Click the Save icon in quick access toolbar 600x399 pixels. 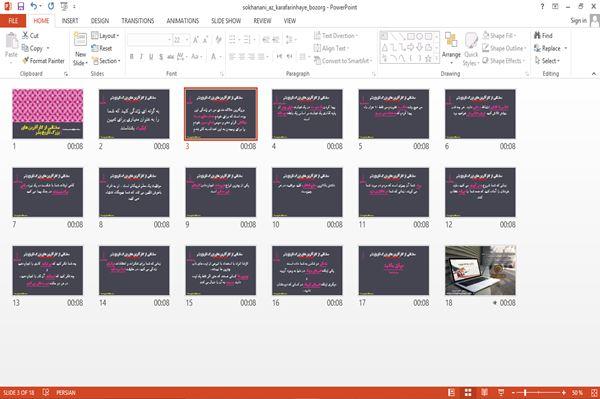pyautogui.click(x=21, y=7)
